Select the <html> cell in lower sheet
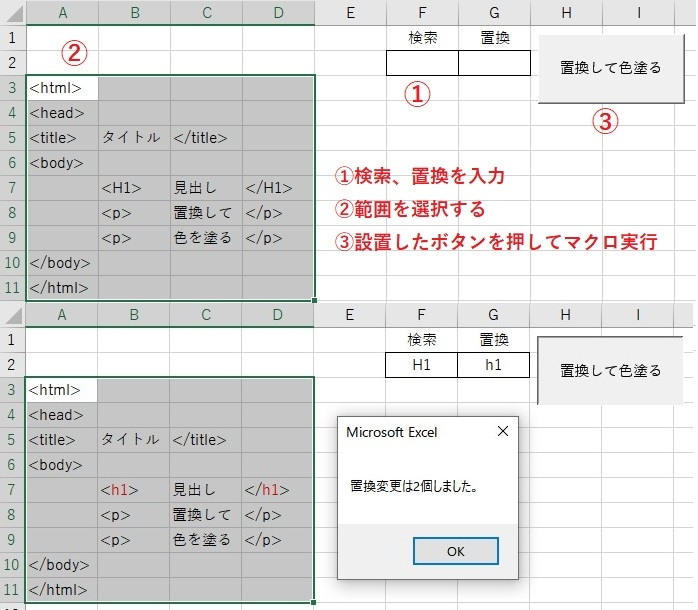Screen dimensions: 698x610 [62, 390]
